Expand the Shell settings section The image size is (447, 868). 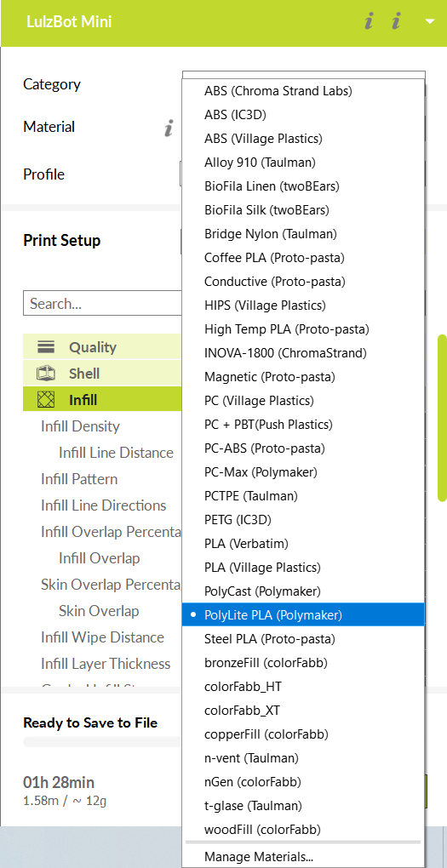[102, 374]
